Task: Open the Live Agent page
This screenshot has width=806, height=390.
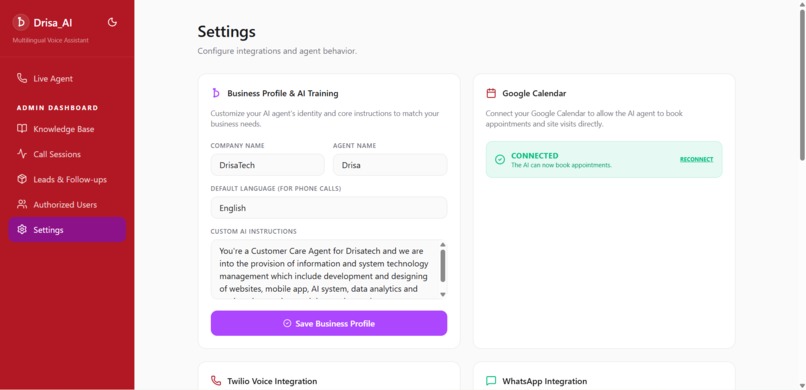Action: [x=67, y=79]
